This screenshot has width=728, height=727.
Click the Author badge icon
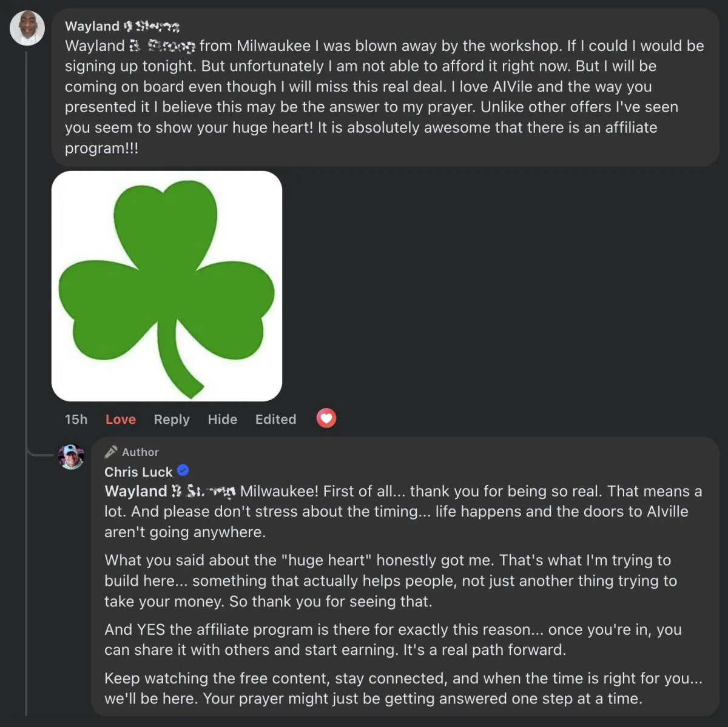(x=111, y=452)
